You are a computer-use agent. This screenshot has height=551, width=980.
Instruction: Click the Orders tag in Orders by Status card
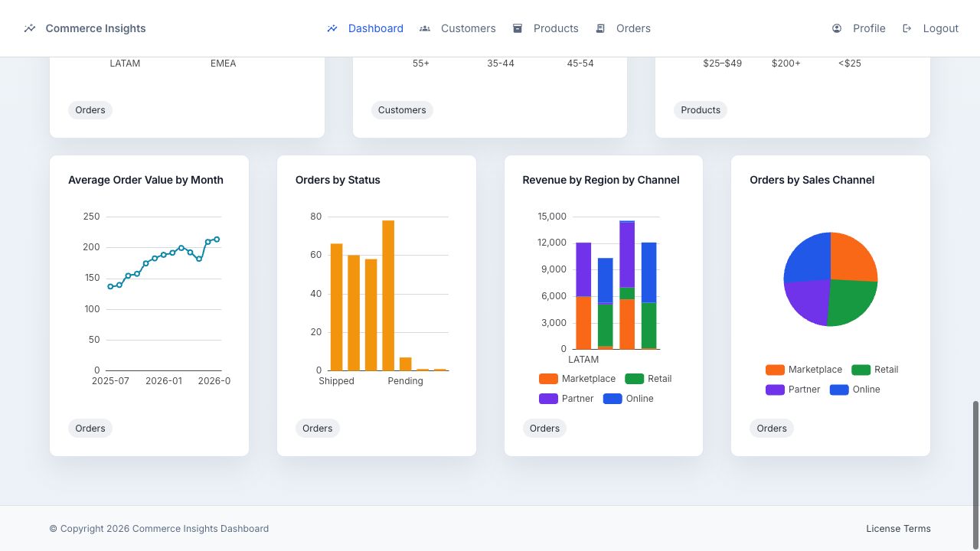[x=317, y=429]
